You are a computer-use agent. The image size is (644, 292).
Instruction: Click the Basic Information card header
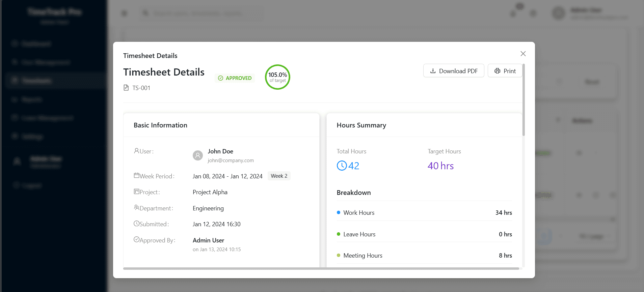(x=221, y=125)
